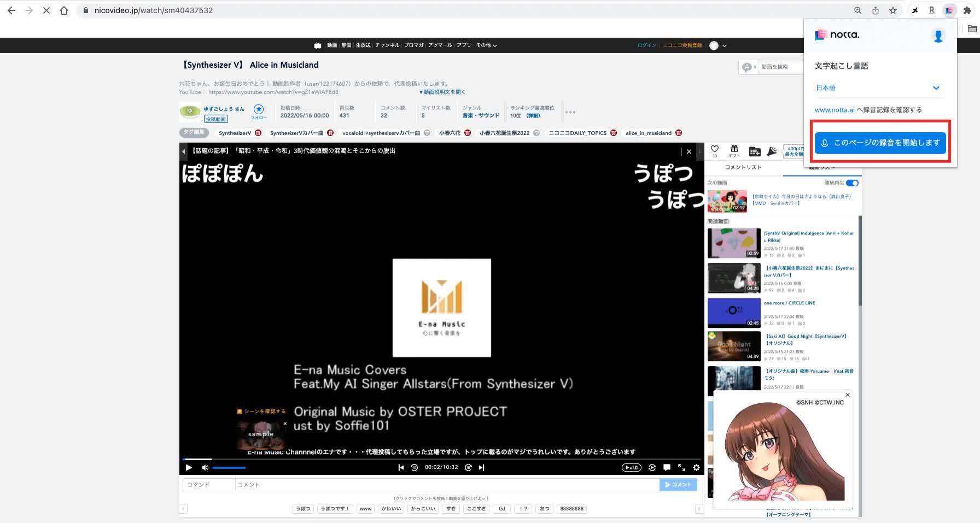Skip forward 10 seconds in the player
Viewport: 980px width, 523px height.
pos(468,467)
